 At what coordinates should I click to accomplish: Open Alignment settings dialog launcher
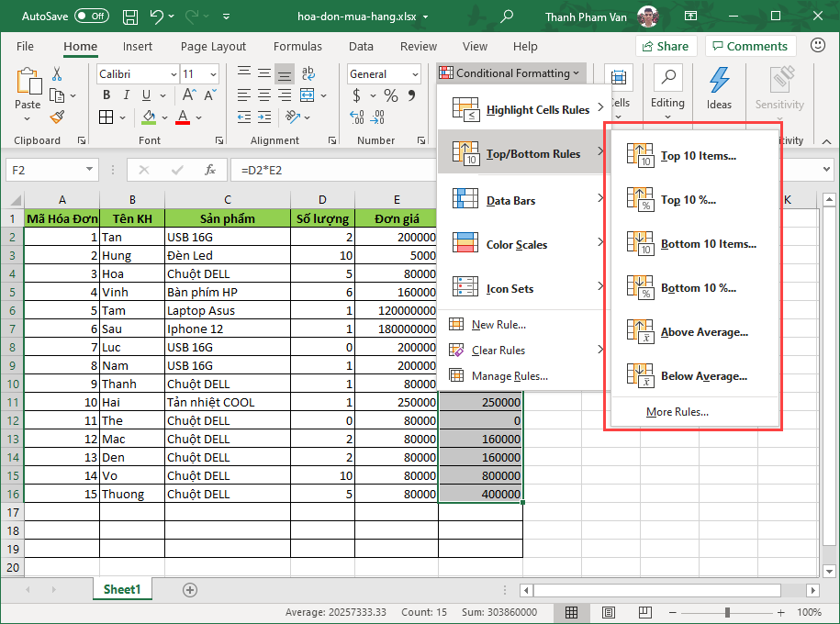[x=332, y=140]
